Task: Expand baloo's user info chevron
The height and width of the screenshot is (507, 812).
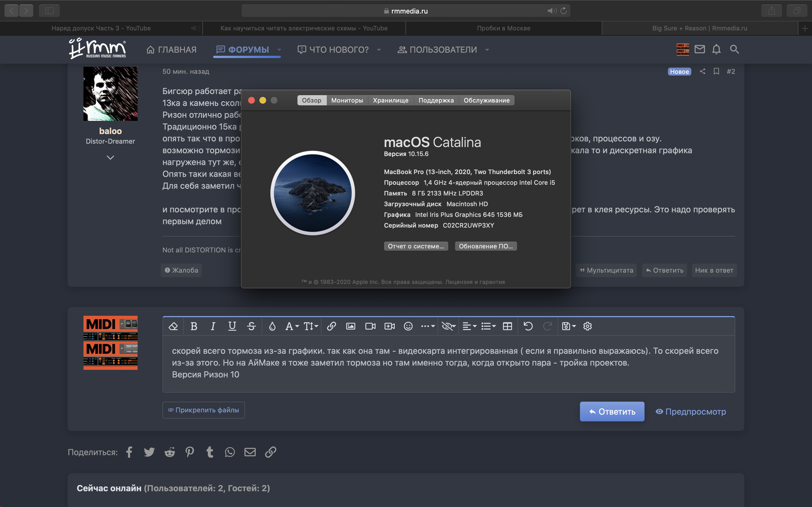Action: tap(111, 157)
